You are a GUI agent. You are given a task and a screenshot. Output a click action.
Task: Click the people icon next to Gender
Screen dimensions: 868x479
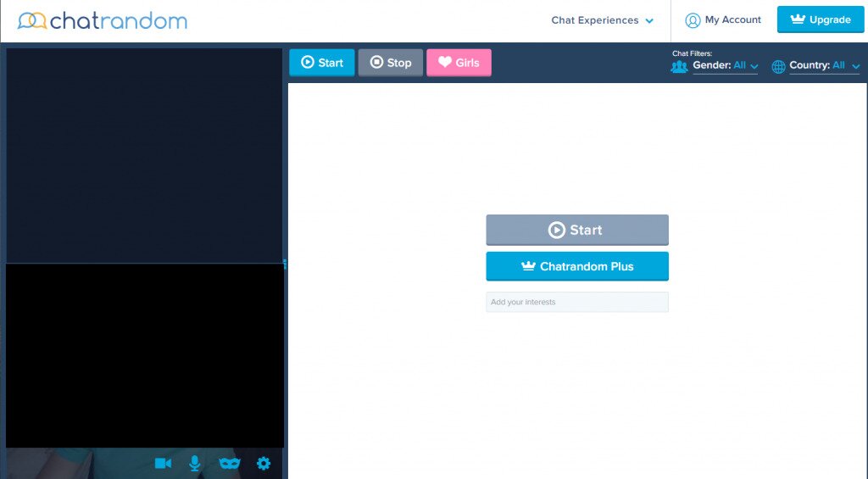click(679, 66)
